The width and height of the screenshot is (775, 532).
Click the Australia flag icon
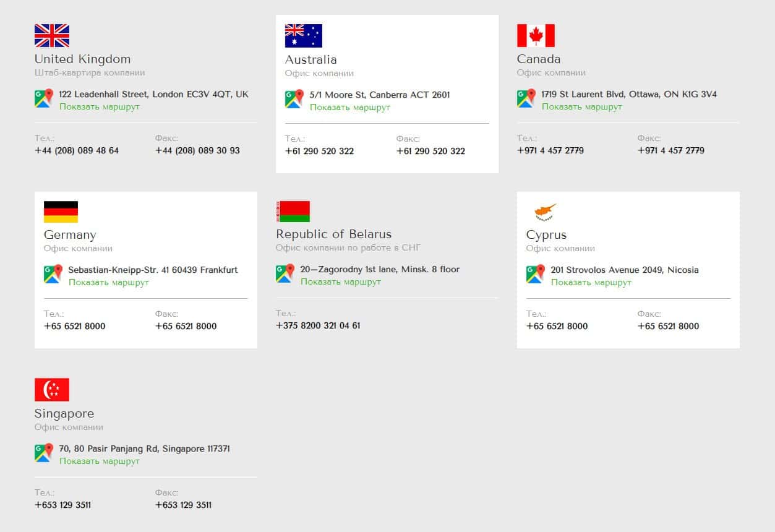[x=303, y=36]
